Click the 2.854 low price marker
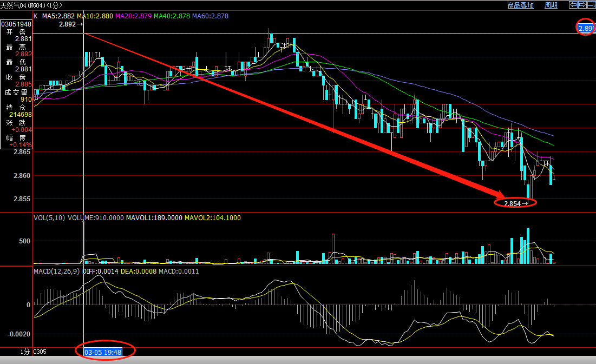This screenshot has height=364, width=596. pyautogui.click(x=513, y=203)
